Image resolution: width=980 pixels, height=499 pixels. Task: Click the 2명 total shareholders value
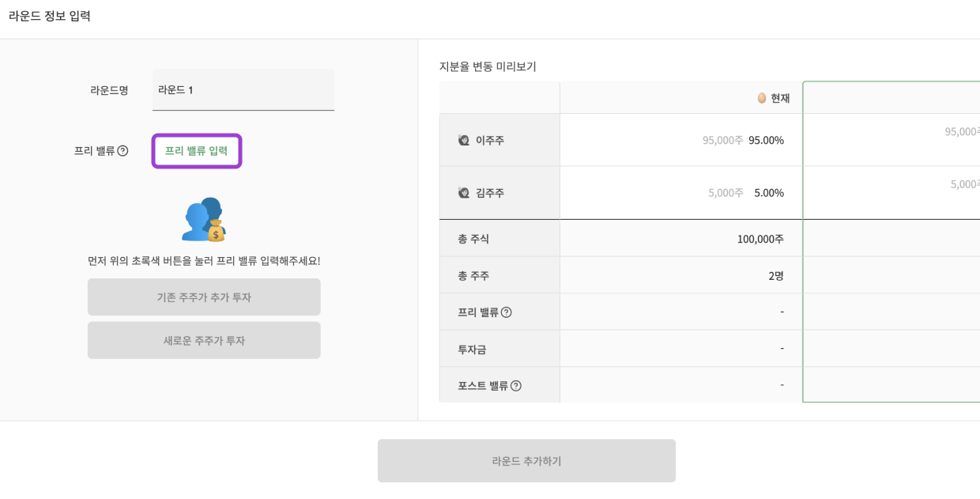(x=775, y=276)
